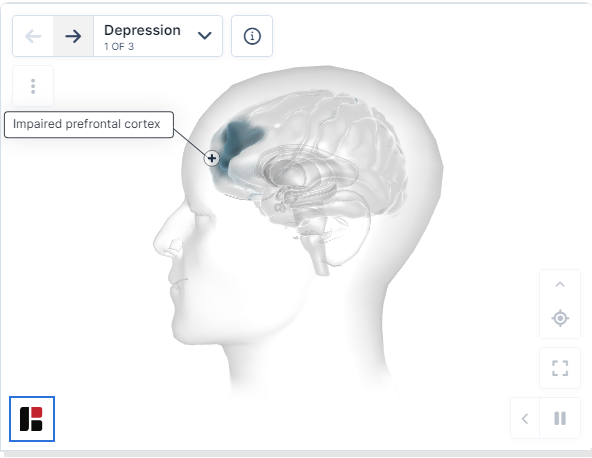
Task: Select the brainstem on the 3D model
Action: (317, 251)
